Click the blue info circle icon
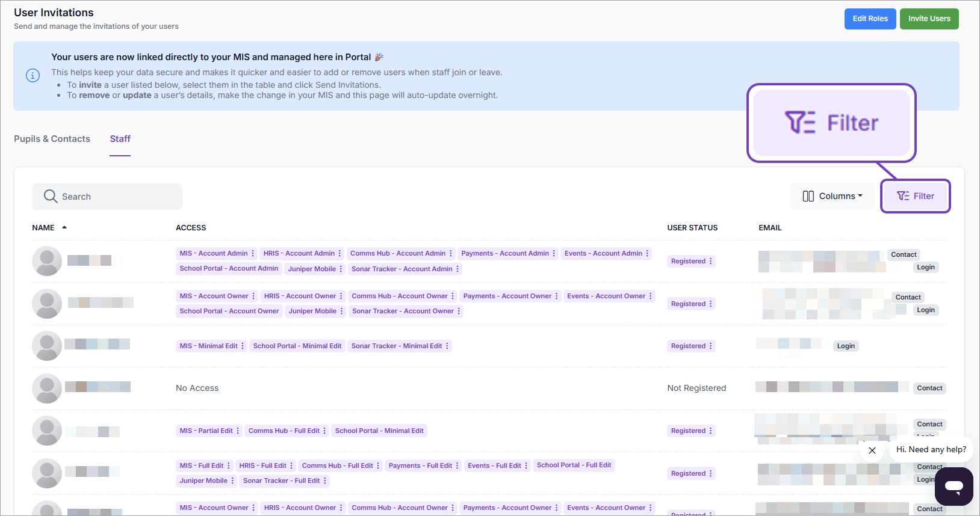 33,75
